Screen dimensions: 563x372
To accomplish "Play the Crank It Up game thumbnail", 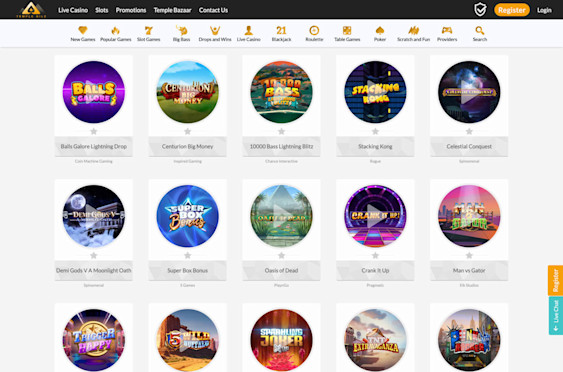I will 375,216.
